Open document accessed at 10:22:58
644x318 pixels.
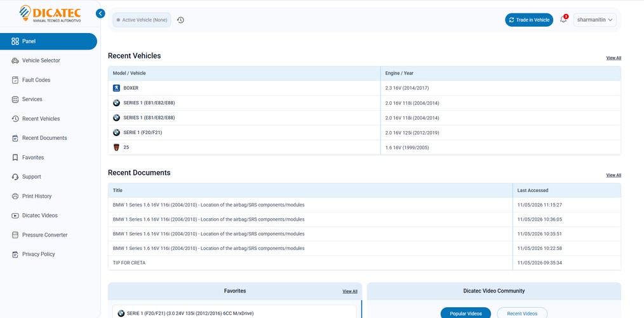[365, 249]
